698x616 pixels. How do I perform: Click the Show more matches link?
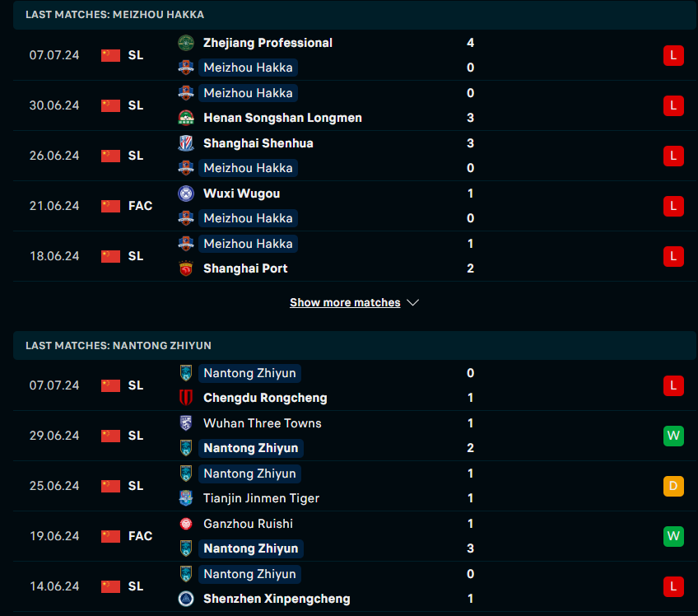pyautogui.click(x=345, y=302)
